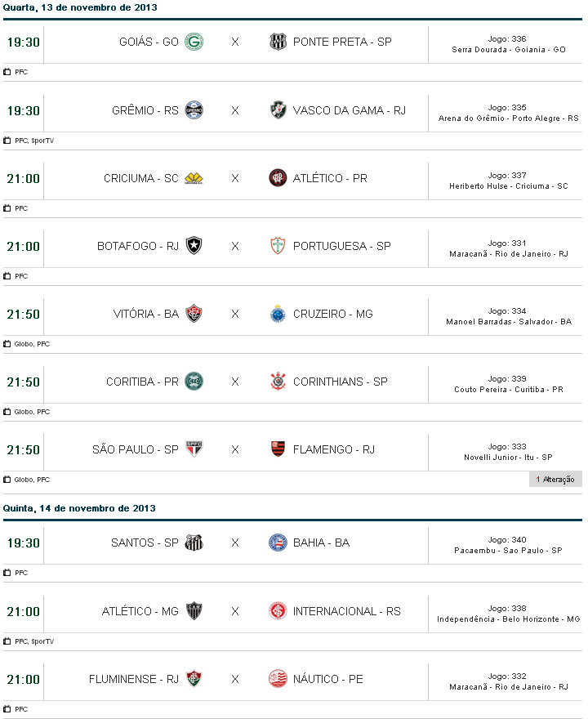Click the 'Jogo: 336' match info
588x719 pixels.
[x=507, y=38]
